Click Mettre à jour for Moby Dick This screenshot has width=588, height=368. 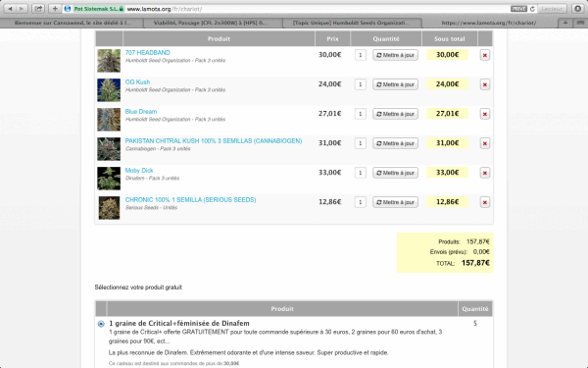coord(395,173)
